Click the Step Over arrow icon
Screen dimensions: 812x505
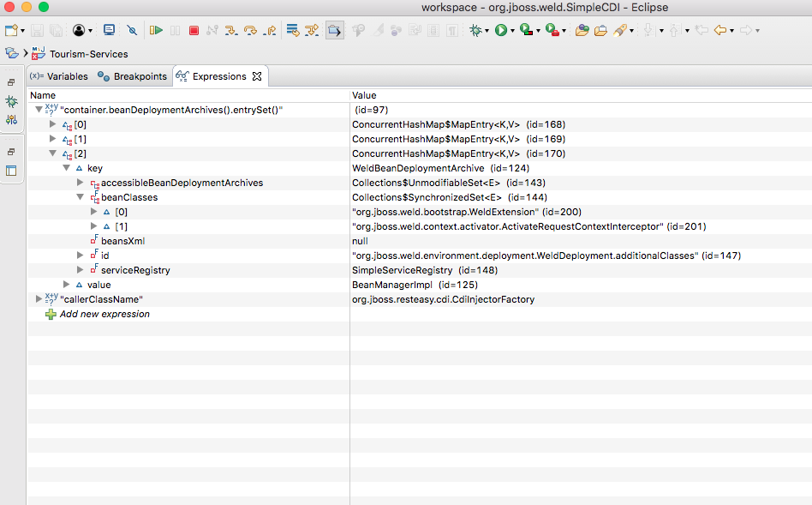[251, 30]
